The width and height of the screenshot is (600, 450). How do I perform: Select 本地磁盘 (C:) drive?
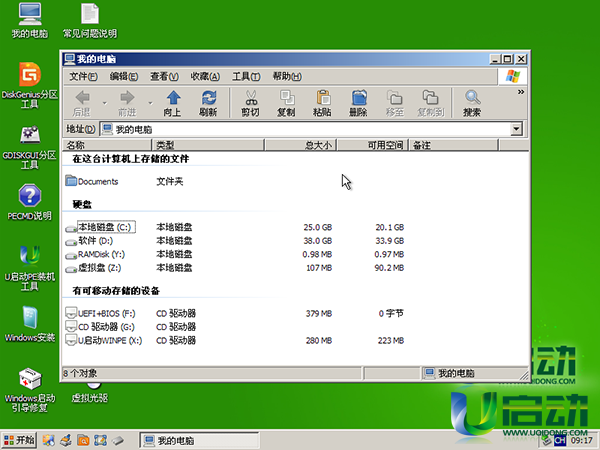click(x=100, y=227)
